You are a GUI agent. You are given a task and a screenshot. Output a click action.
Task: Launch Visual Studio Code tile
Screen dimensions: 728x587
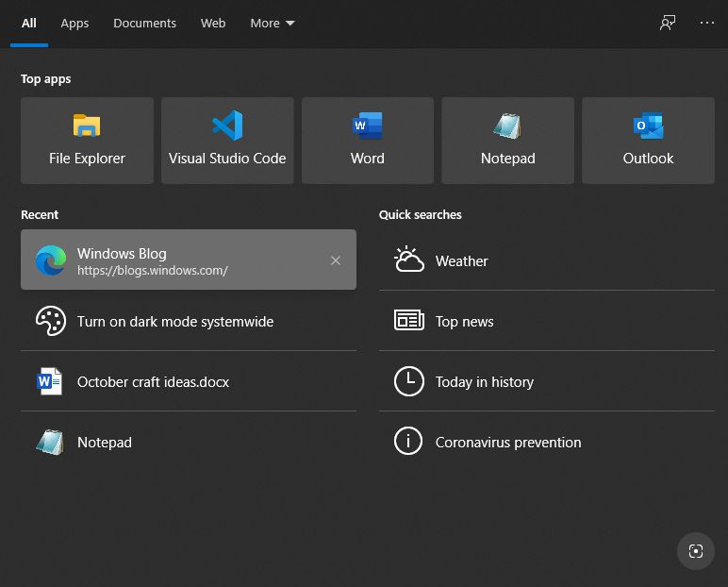(x=227, y=141)
